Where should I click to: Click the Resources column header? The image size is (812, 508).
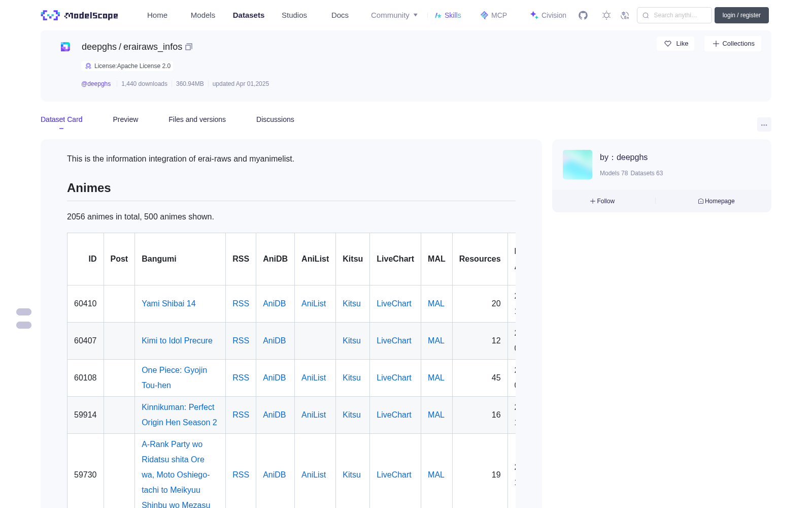point(480,259)
